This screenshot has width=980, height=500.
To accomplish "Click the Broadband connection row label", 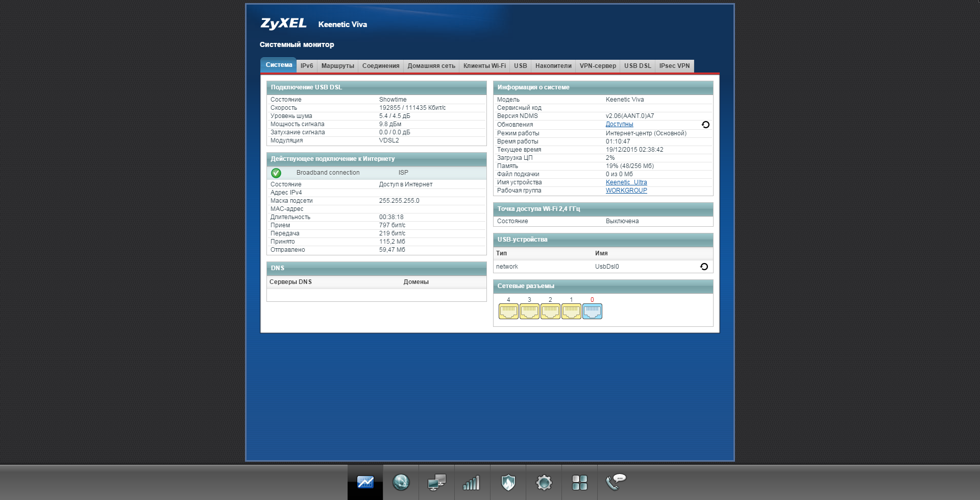I will coord(328,173).
